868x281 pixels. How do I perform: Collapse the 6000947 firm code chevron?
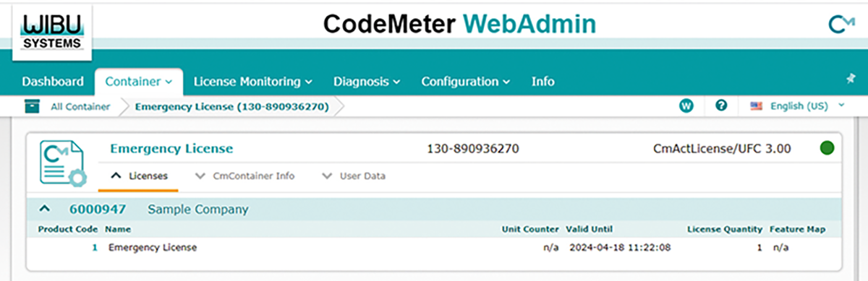click(45, 209)
